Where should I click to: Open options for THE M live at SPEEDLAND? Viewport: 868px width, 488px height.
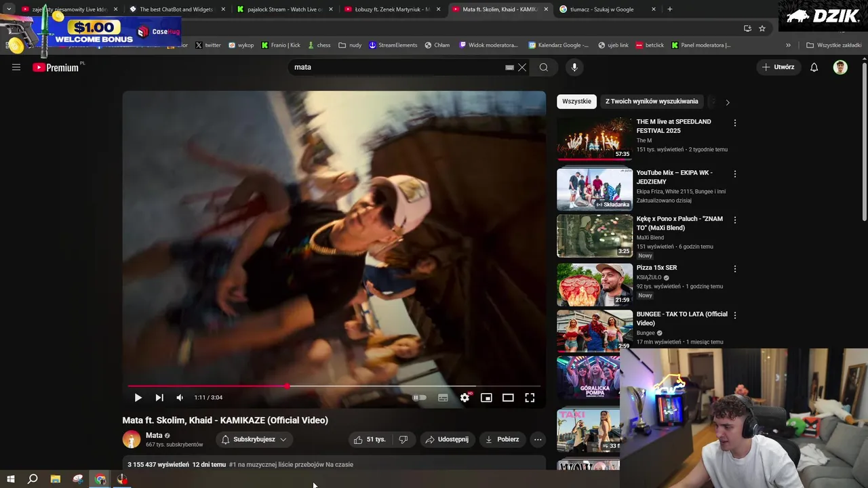coord(735,123)
